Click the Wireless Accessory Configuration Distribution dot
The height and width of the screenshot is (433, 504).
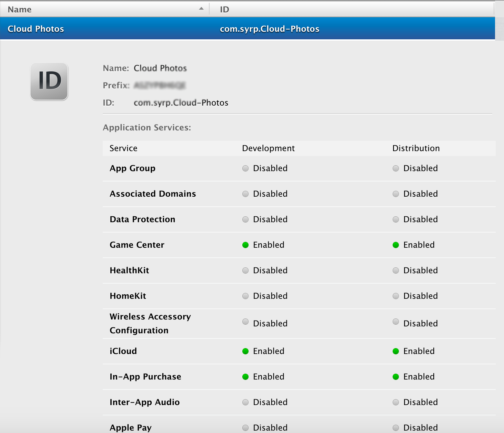coord(396,322)
